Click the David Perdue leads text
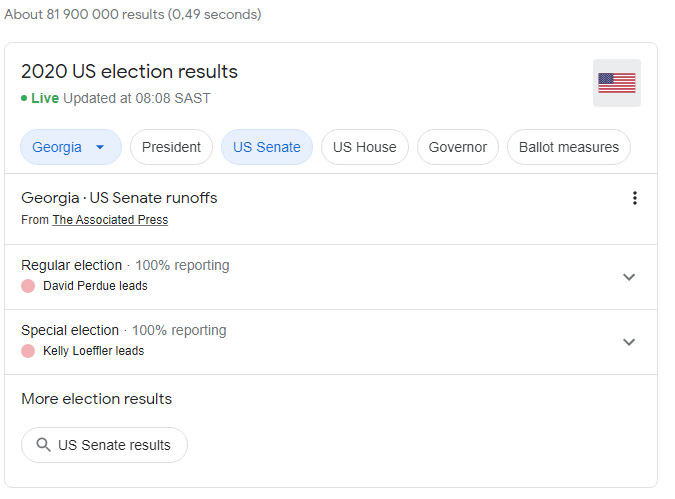Screen dimensions: 675x499 pyautogui.click(x=95, y=286)
